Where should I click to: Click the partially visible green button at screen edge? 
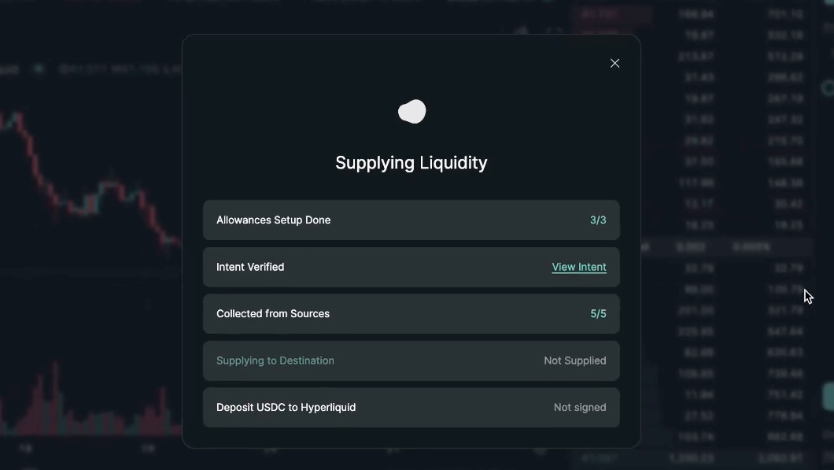click(x=828, y=397)
